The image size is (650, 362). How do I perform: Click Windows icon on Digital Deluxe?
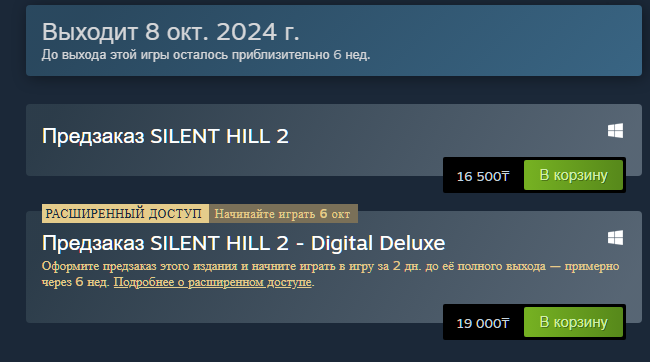coord(615,238)
